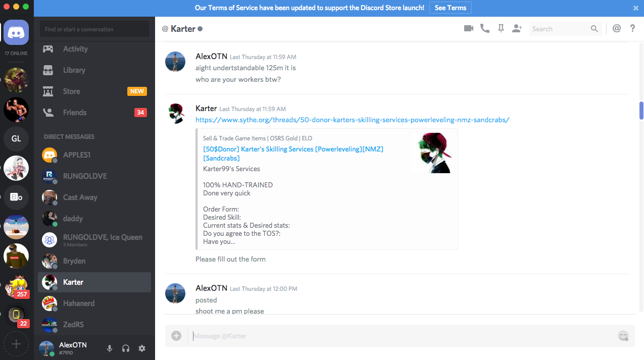
Task: Click AlexOTN user panel avatar
Action: (47, 348)
